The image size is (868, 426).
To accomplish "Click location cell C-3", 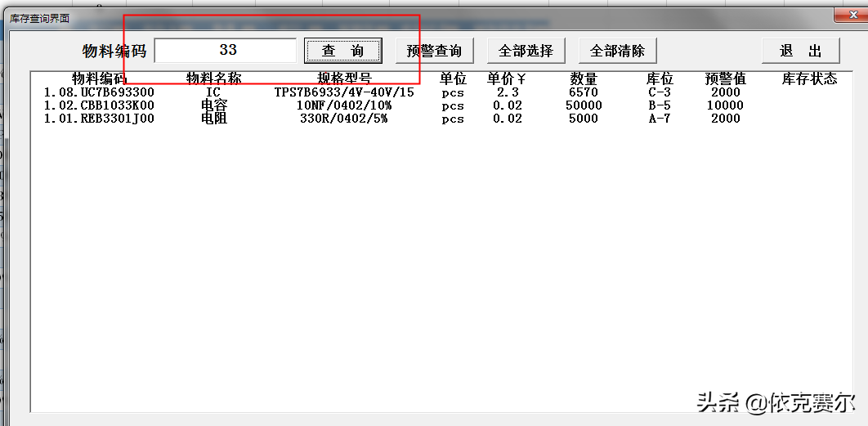I will point(660,92).
